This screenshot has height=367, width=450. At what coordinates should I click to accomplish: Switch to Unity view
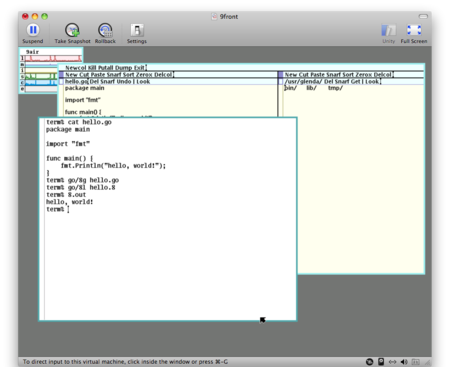388,34
